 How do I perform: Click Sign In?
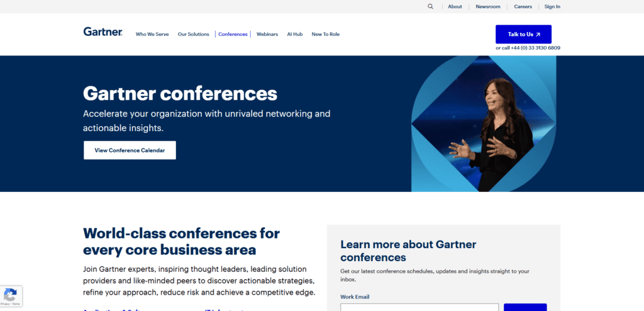(x=552, y=6)
